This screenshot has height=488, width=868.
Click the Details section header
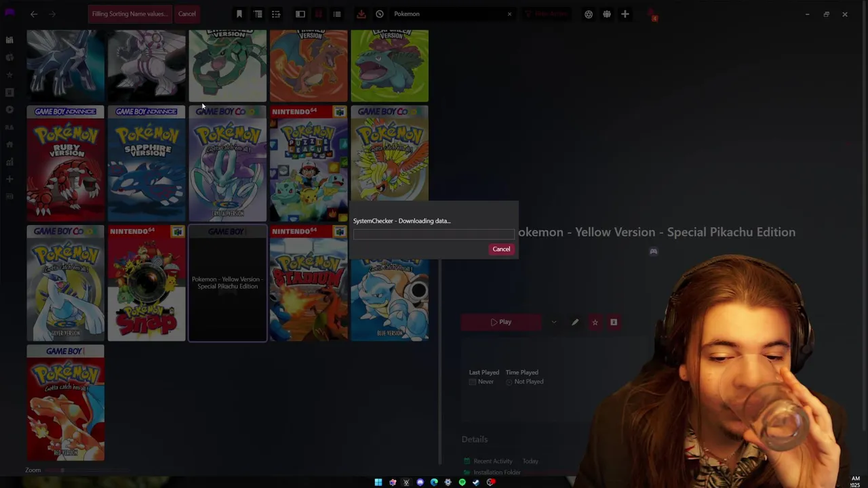[475, 439]
